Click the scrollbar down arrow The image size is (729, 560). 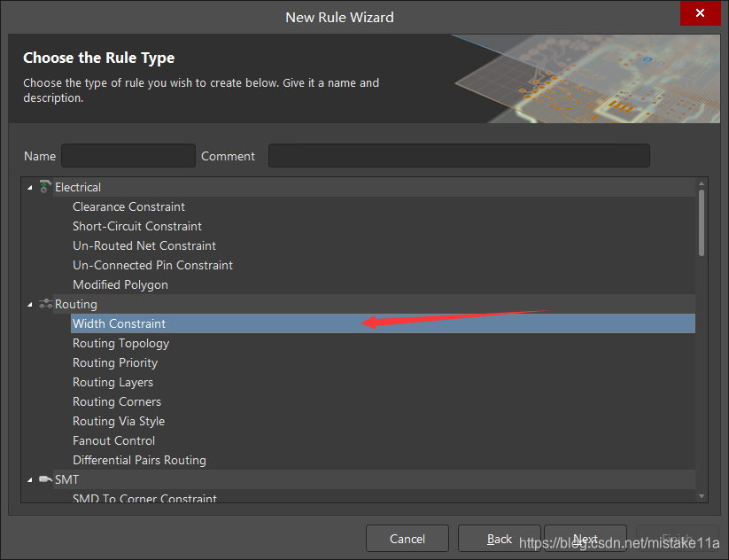pyautogui.click(x=702, y=496)
